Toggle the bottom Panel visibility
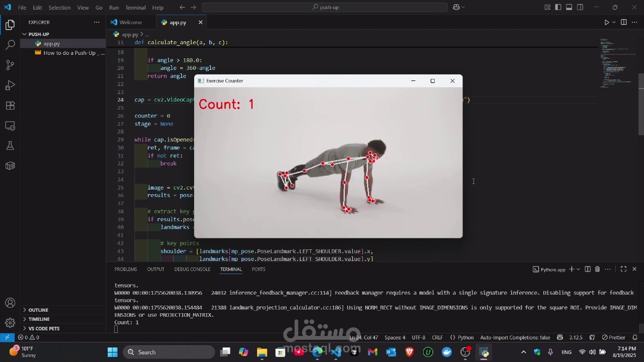Image resolution: width=644 pixels, height=362 pixels. pos(569,8)
